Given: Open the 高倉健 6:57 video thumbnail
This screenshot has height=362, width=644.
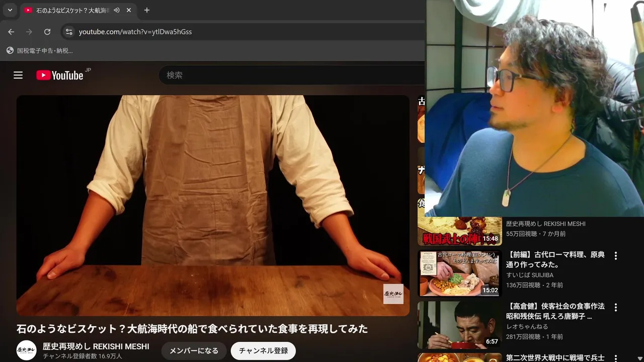Looking at the screenshot, I should click(460, 325).
